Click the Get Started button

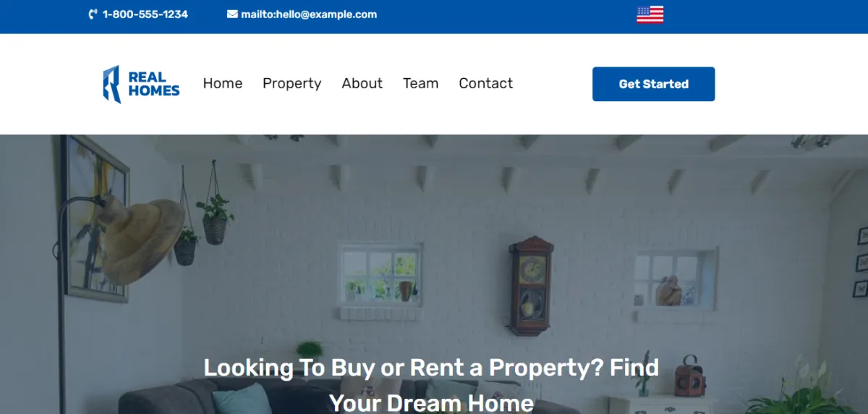pos(654,84)
